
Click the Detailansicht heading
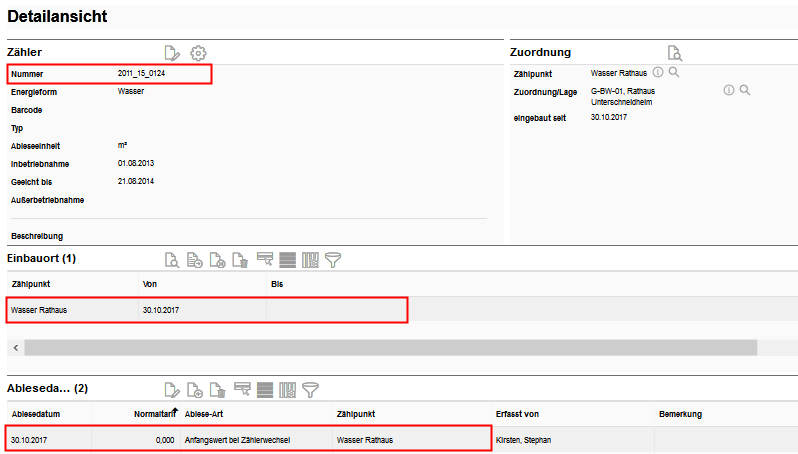point(57,16)
